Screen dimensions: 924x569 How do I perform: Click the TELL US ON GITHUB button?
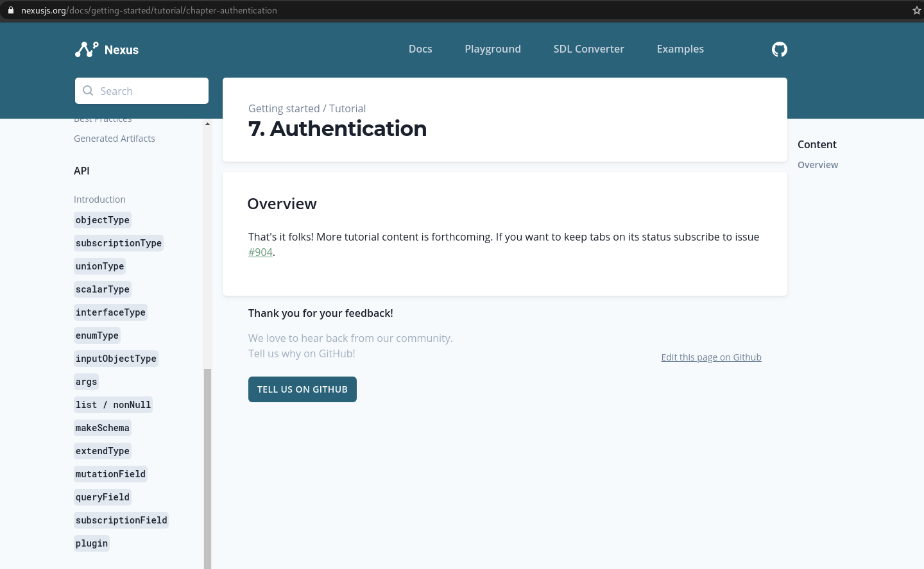coord(302,389)
